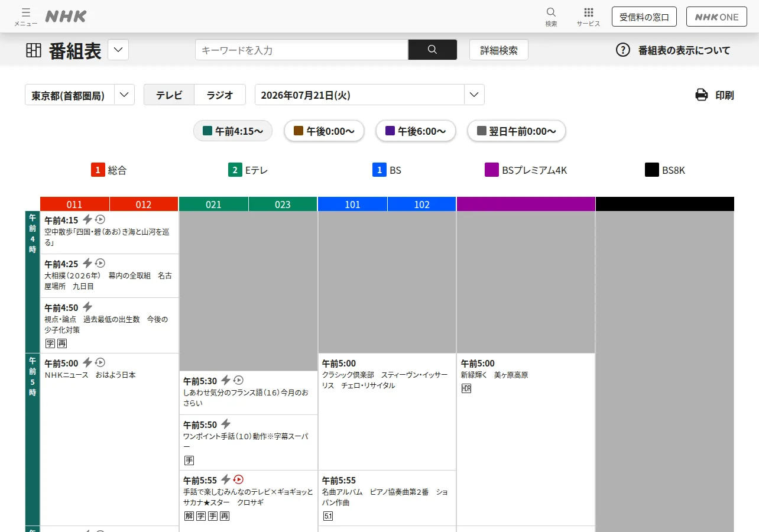Click the play-circle icon for 午前5:00 NHKニュース
Viewport: 759px width, 532px height.
pos(100,362)
